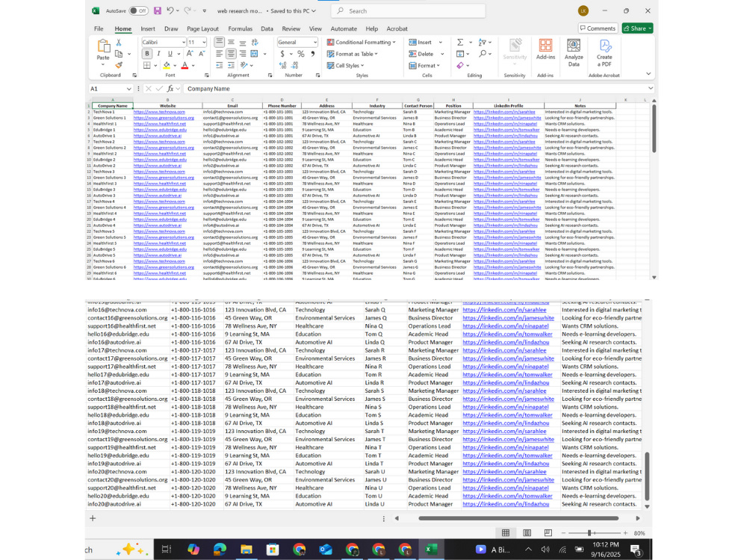Click the Increase Indent icon
Viewport: 747px width, 560px height.
[231, 65]
